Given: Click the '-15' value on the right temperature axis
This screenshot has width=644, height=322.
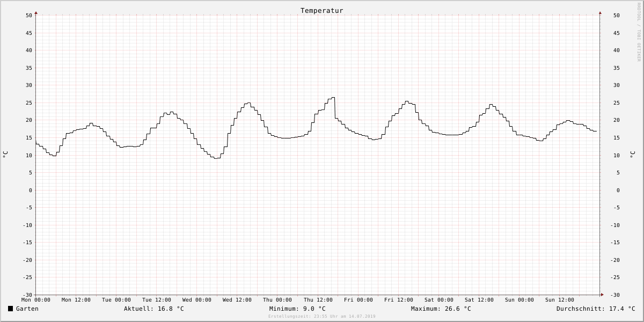Looking at the screenshot, I should (615, 243).
